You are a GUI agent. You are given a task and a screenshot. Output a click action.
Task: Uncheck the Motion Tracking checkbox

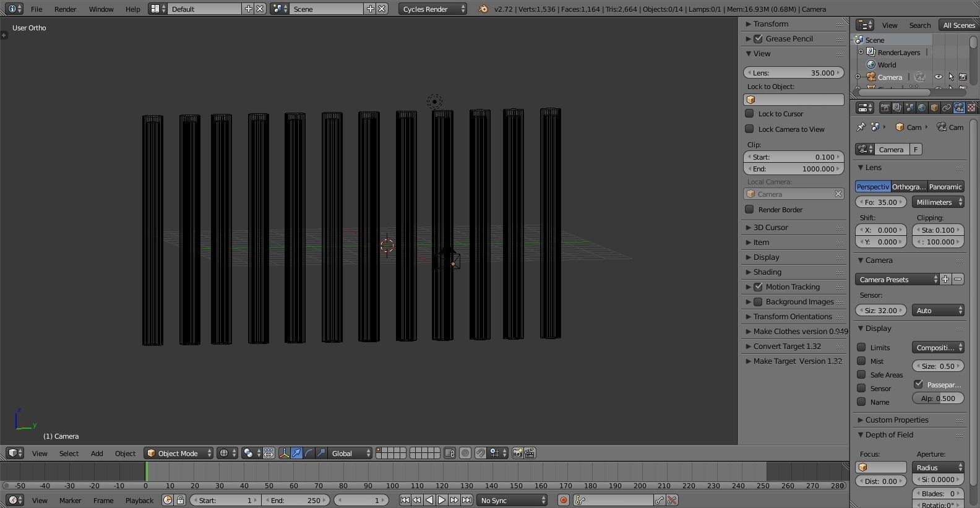(x=758, y=286)
